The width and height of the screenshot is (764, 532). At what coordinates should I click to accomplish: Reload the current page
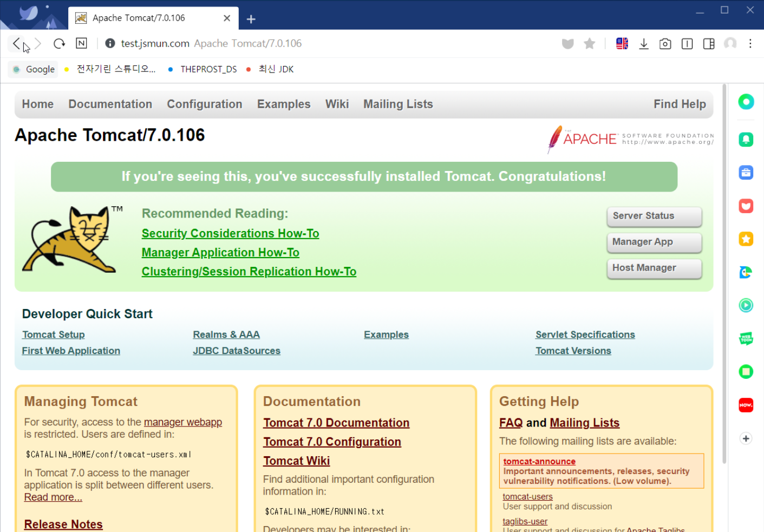click(60, 43)
